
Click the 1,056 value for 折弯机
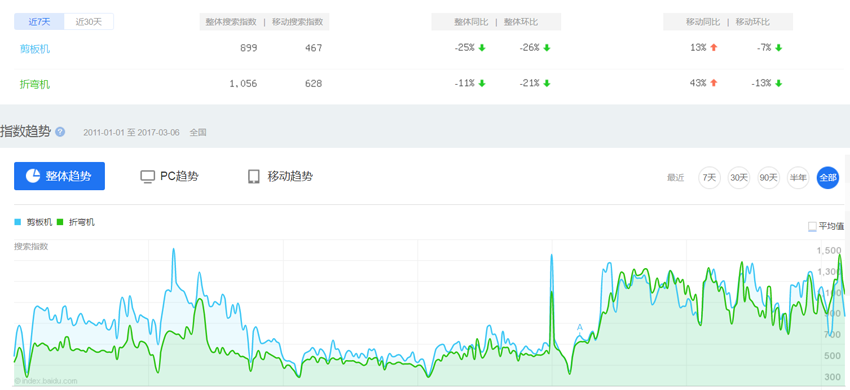[243, 84]
